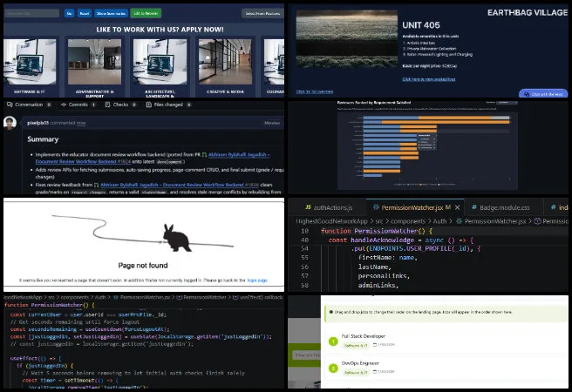The width and height of the screenshot is (572, 392).
Task: Open the dropdown above the reviewers chart
Action: click(x=507, y=103)
